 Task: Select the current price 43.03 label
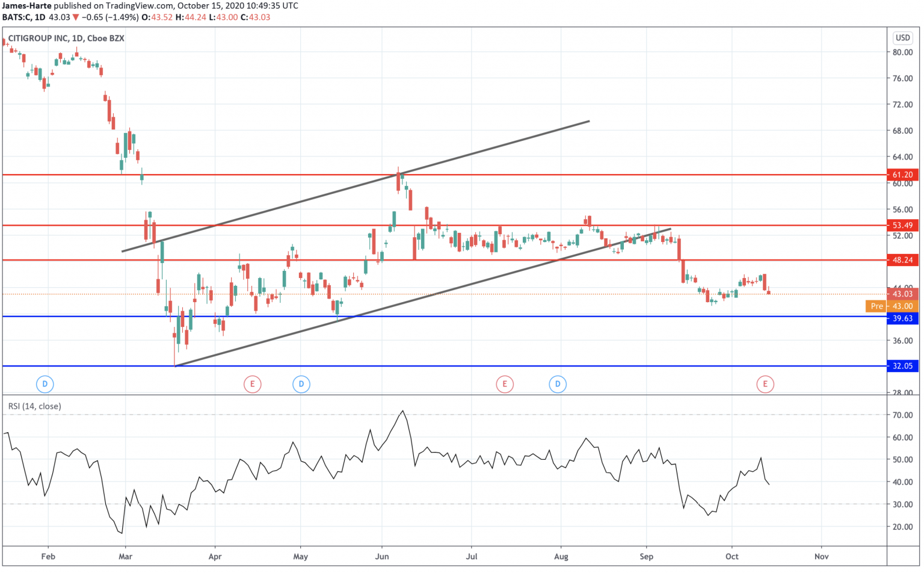(902, 294)
